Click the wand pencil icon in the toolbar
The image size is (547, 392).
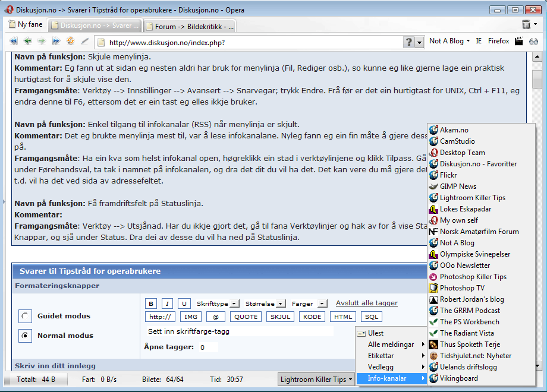(85, 42)
